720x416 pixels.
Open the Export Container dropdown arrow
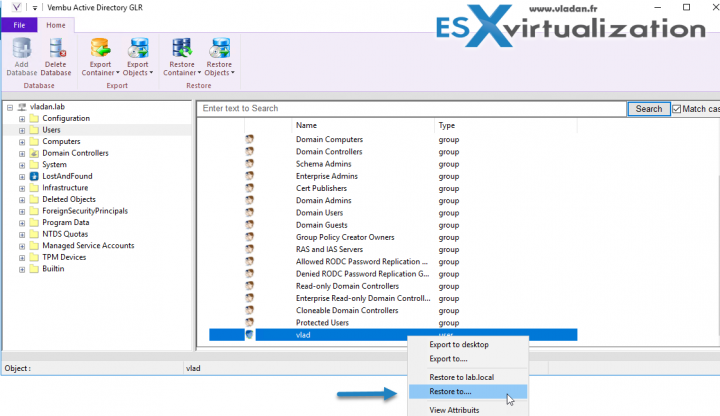coord(118,73)
